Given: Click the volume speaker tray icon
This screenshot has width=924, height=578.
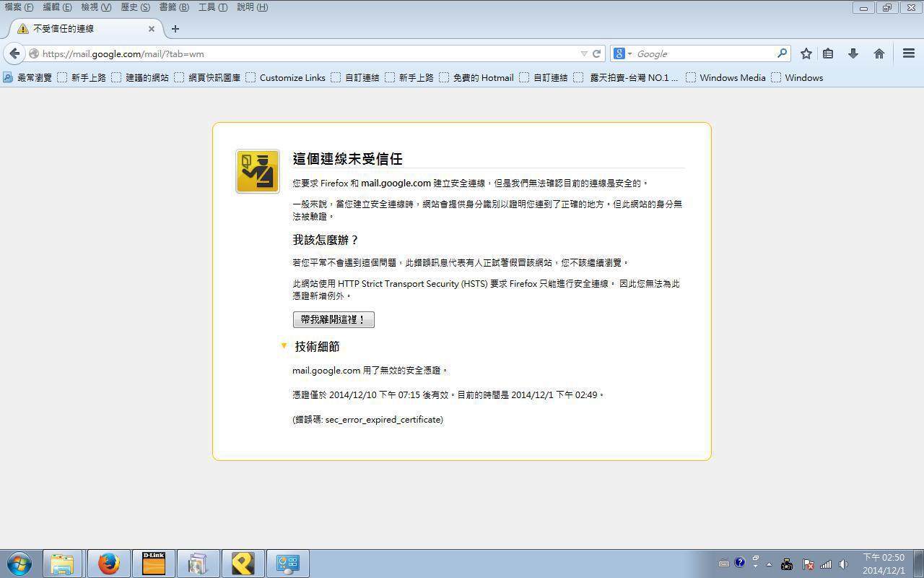Looking at the screenshot, I should pyautogui.click(x=843, y=564).
